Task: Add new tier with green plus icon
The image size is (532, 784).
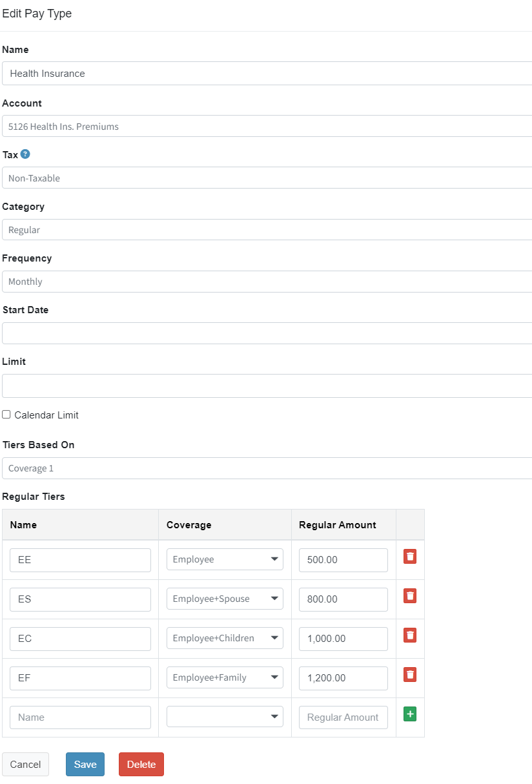Action: 410,714
